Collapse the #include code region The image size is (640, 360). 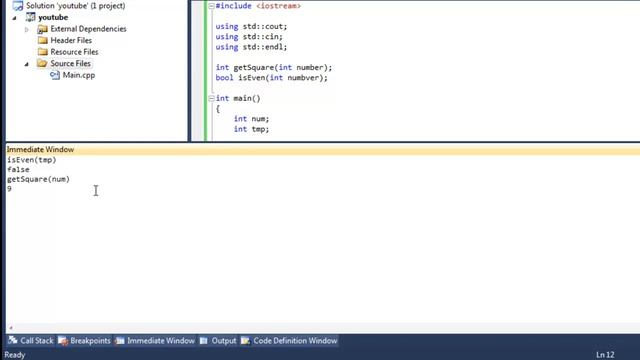[x=211, y=6]
